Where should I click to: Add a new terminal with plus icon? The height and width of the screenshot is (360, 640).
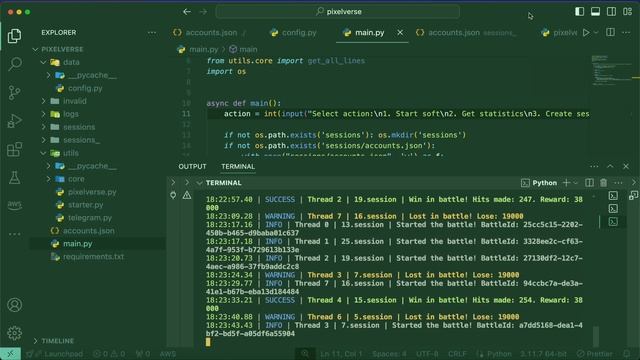click(x=567, y=183)
